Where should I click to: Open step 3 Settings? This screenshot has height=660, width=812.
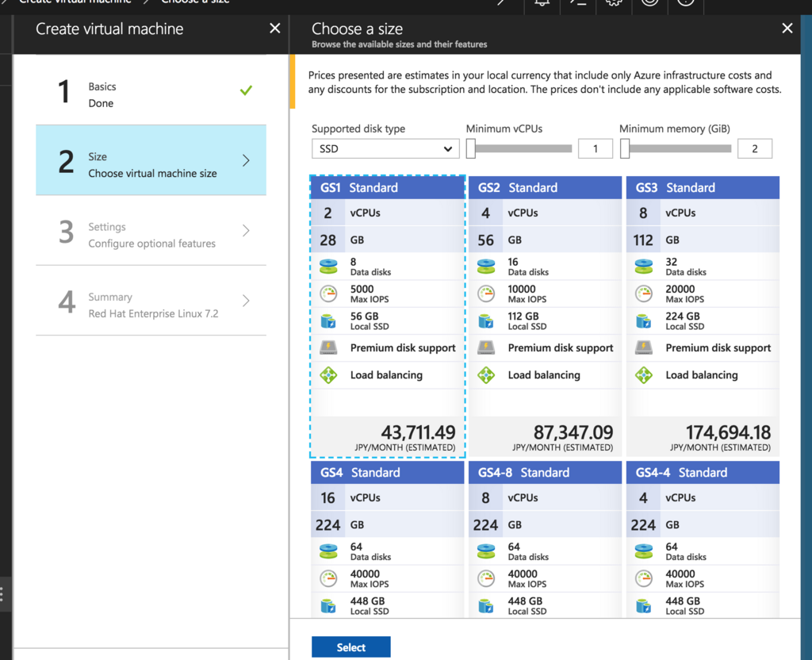(x=151, y=230)
